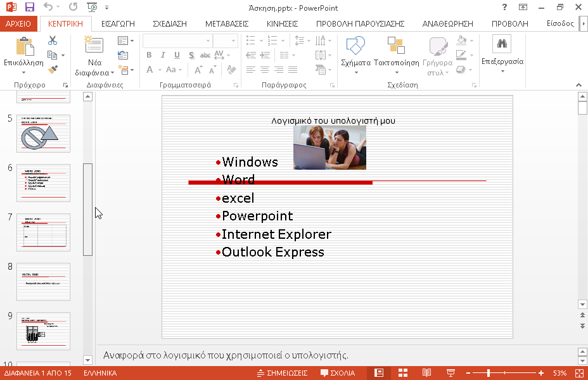Decrease the list indent level
The image size is (588, 380).
pyautogui.click(x=251, y=56)
